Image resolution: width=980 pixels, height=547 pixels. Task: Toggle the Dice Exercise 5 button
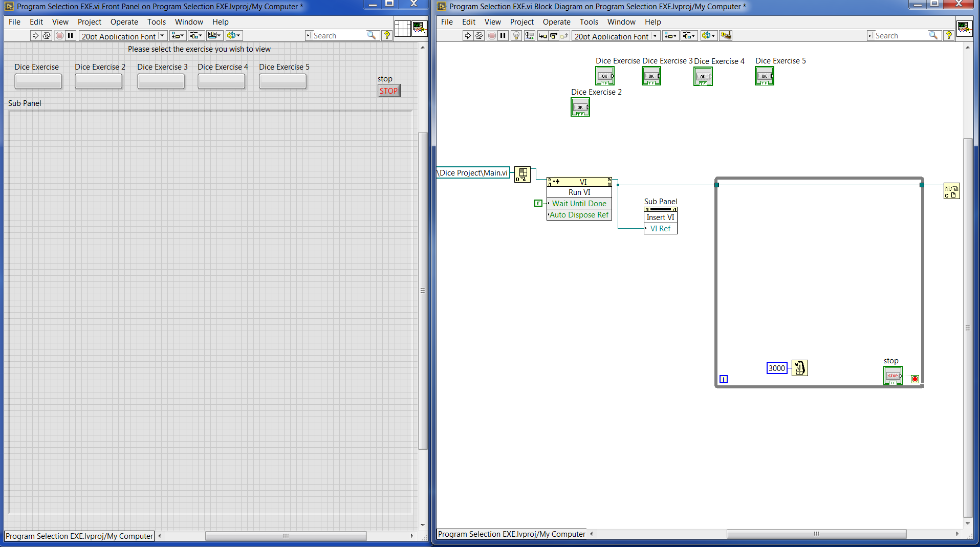pyautogui.click(x=283, y=81)
